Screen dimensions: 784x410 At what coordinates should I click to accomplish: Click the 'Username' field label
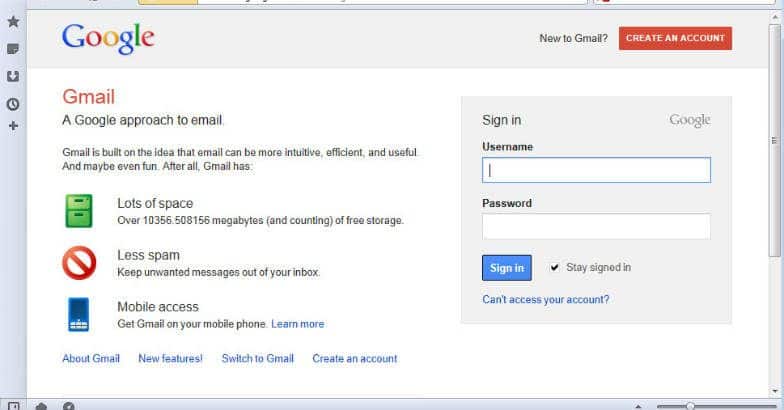pyautogui.click(x=508, y=147)
